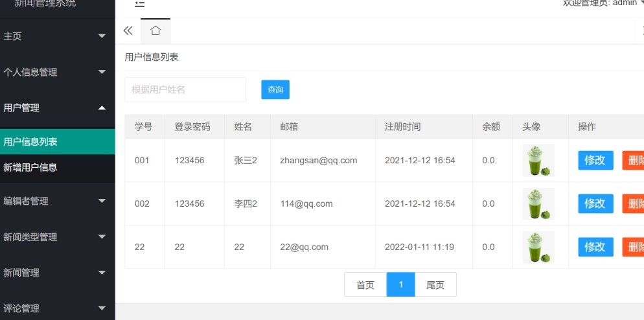
Task: Click the 查询 search button
Action: click(x=275, y=89)
